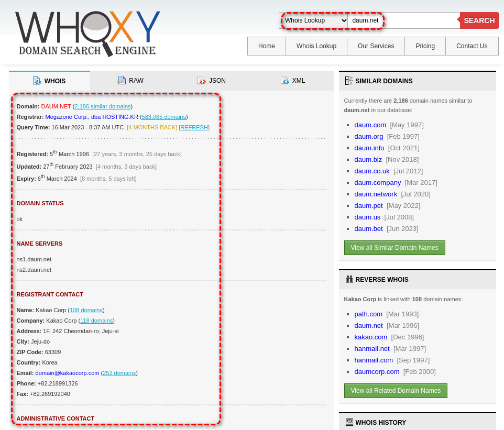
Task: Open the 252 domains email link
Action: click(119, 373)
